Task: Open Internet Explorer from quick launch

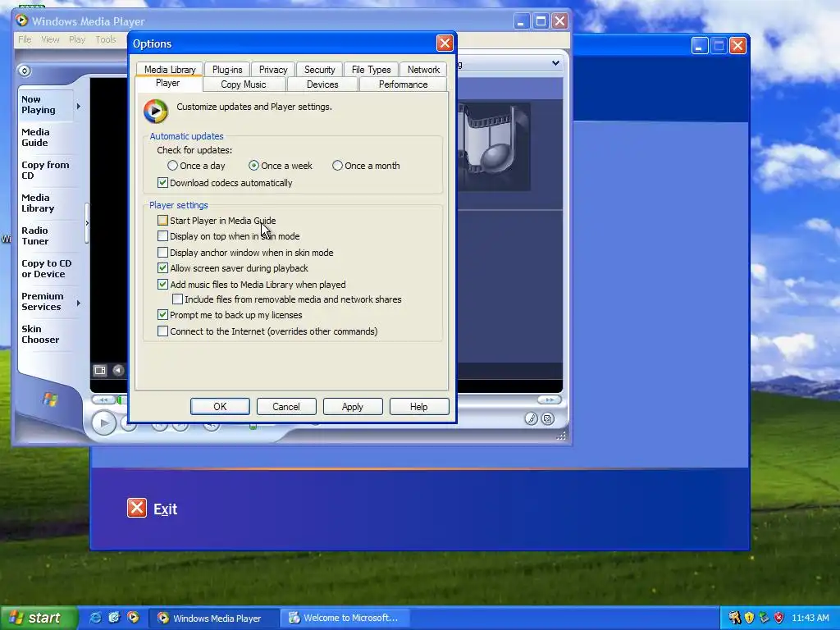Action: point(95,618)
